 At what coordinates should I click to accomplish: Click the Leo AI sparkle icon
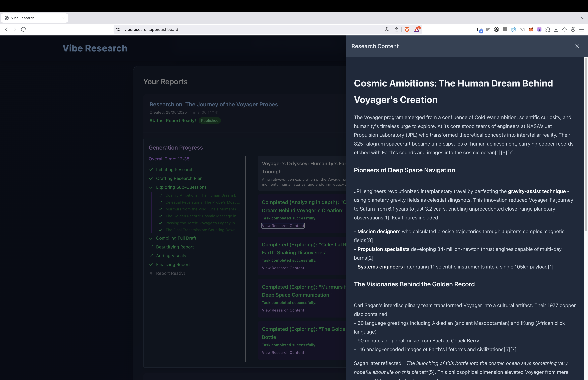565,30
